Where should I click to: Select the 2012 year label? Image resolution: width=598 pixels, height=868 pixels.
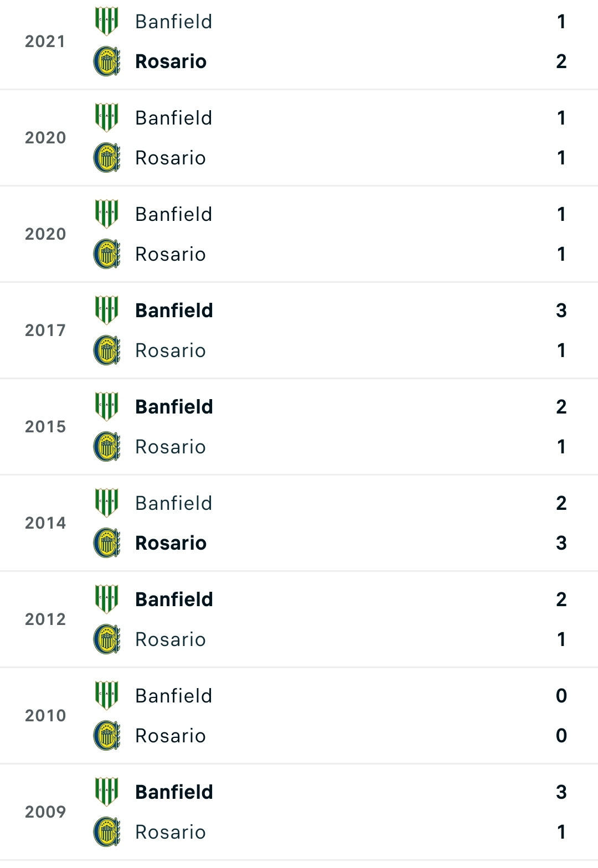click(x=45, y=619)
